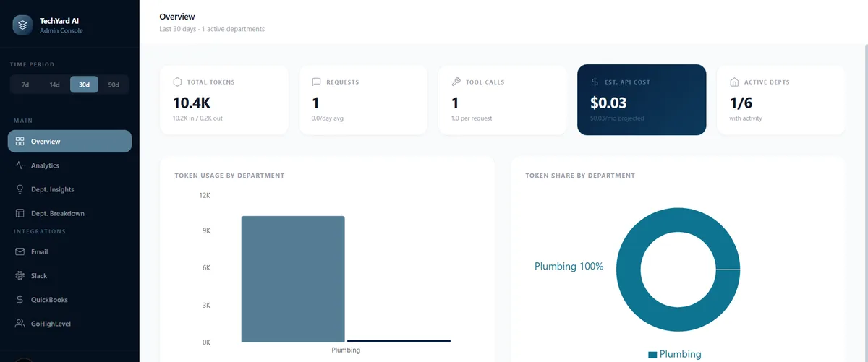Click the $0.03 API cost value
Viewport: 868px width, 362px height.
(608, 103)
